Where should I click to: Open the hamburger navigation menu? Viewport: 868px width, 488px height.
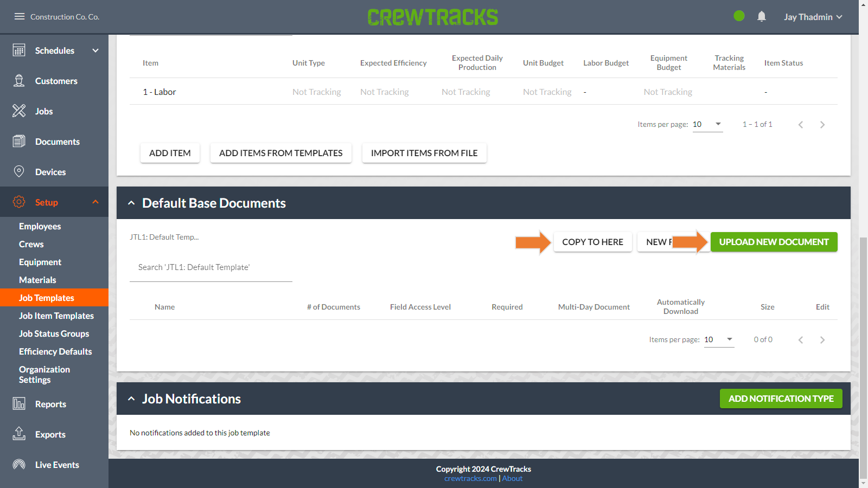coord(20,16)
